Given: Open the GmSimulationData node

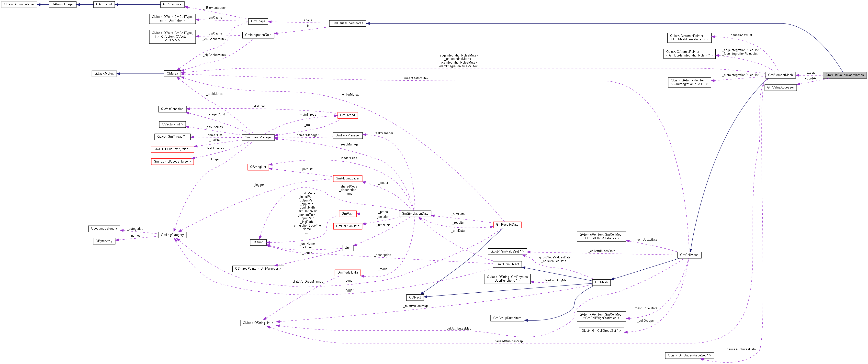Looking at the screenshot, I should click(x=415, y=214).
